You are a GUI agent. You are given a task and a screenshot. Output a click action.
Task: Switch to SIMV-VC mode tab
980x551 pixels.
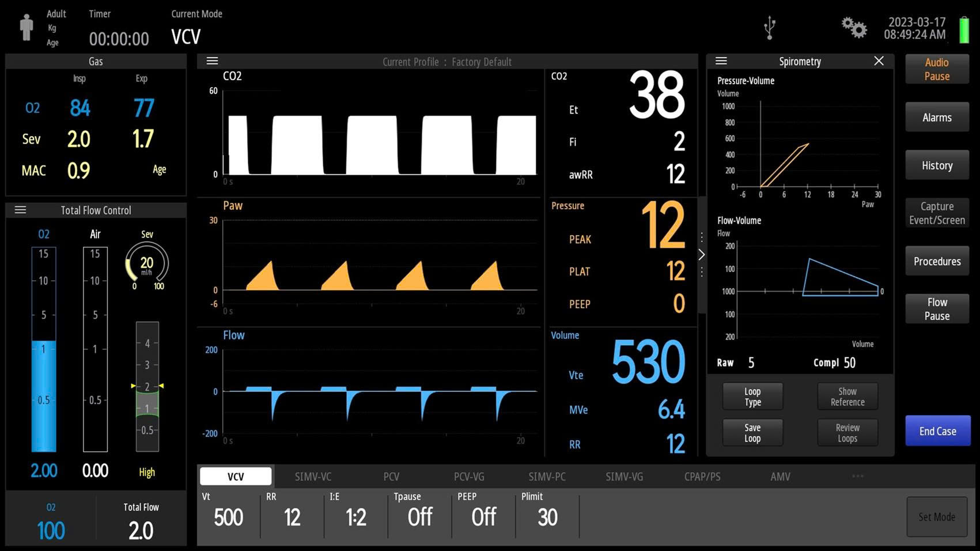click(313, 477)
